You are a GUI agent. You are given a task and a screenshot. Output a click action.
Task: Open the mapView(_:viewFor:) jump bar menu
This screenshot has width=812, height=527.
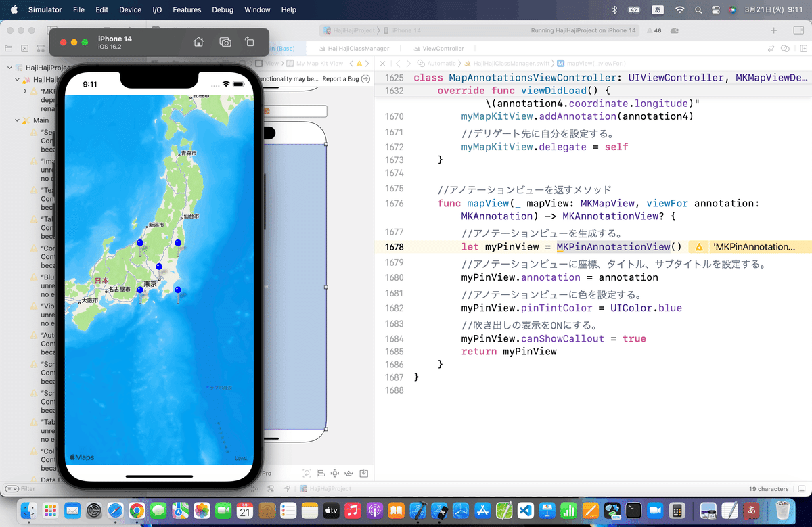[592, 63]
